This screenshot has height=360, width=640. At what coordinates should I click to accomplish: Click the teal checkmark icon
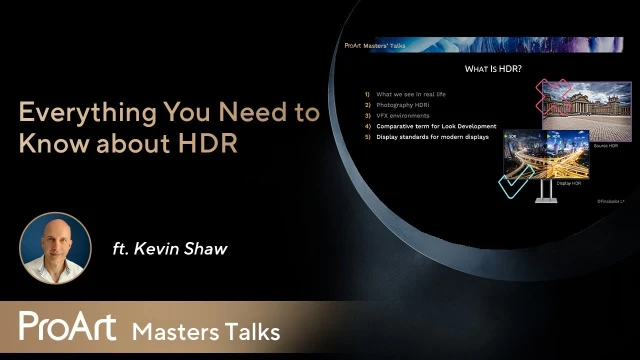coord(516,182)
